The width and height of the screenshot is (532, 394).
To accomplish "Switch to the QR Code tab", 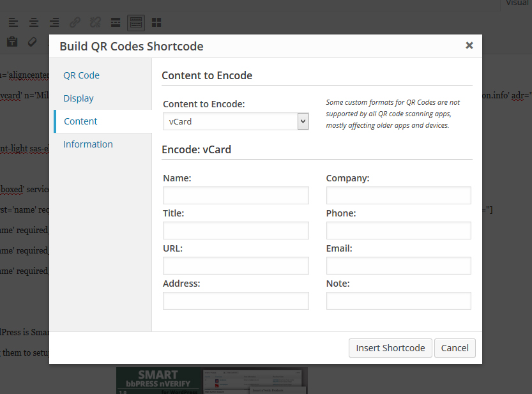I will [81, 75].
